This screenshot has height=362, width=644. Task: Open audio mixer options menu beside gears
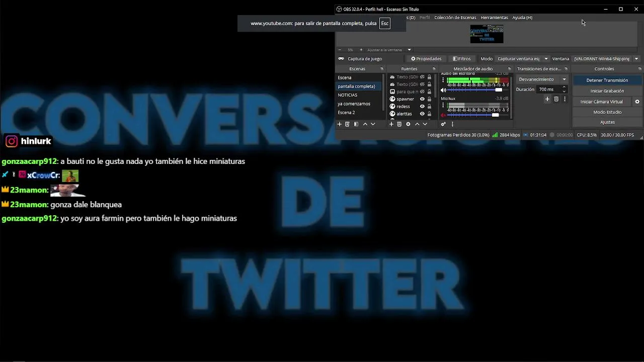pos(452,124)
